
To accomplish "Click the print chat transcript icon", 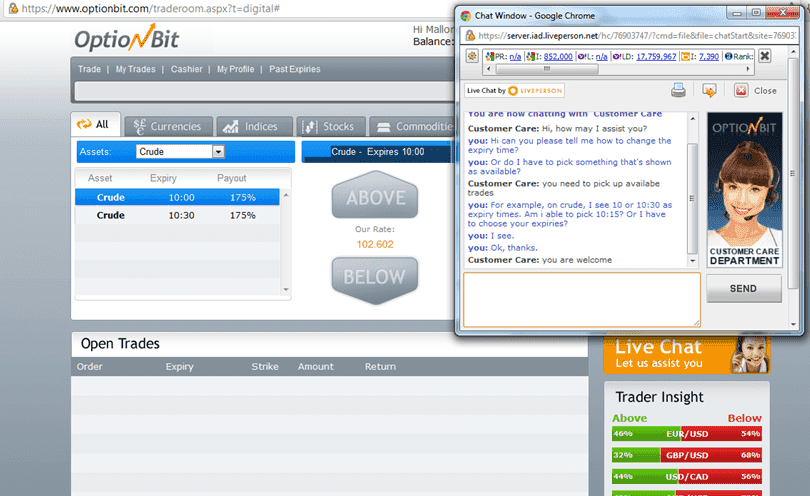I will [x=678, y=90].
